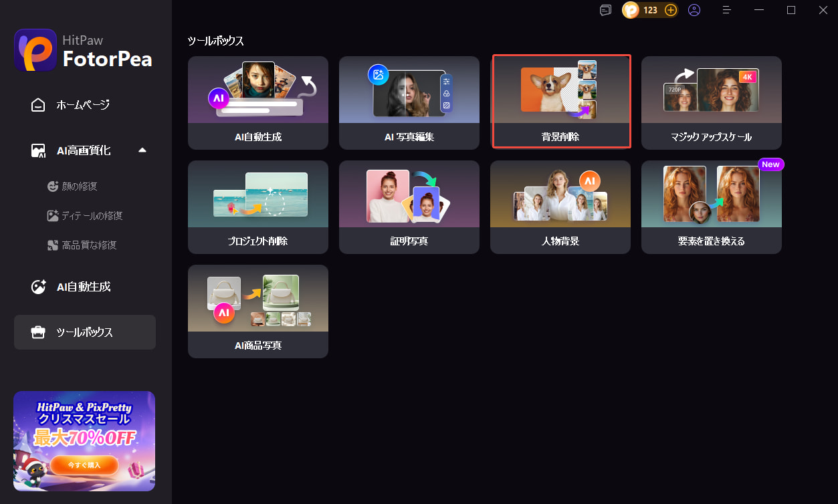
Task: Open the hamburger menu icon in title bar
Action: [727, 10]
